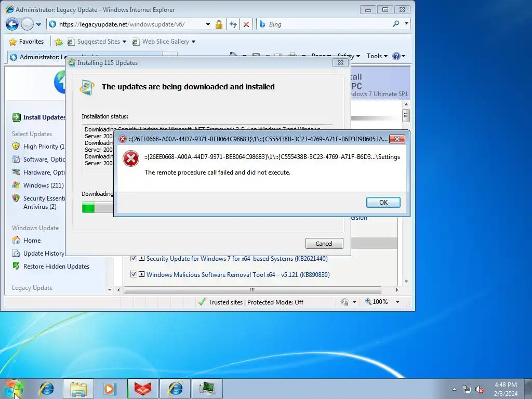
Task: Select Software, Optional updates category
Action: [38, 159]
